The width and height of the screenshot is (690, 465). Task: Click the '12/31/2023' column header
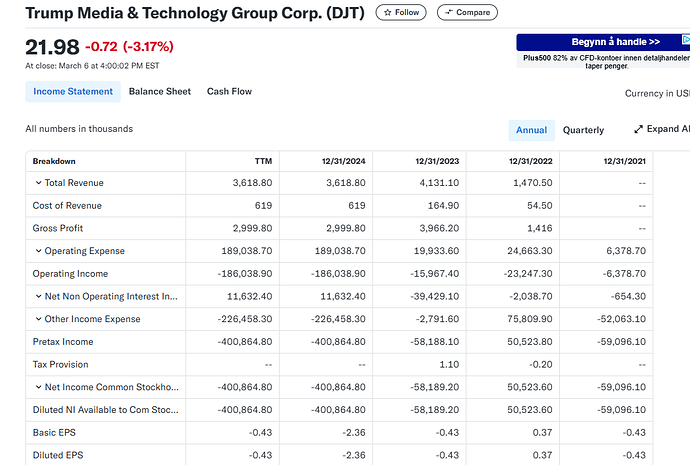click(x=437, y=161)
